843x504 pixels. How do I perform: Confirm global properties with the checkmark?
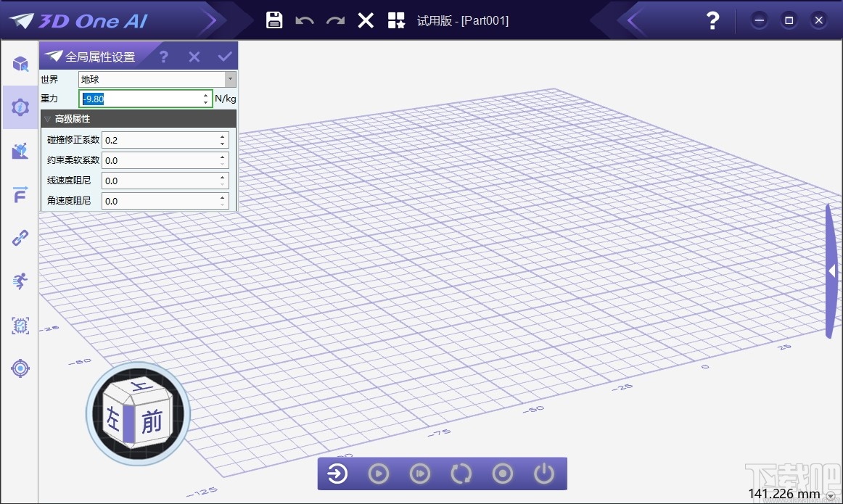pyautogui.click(x=225, y=56)
